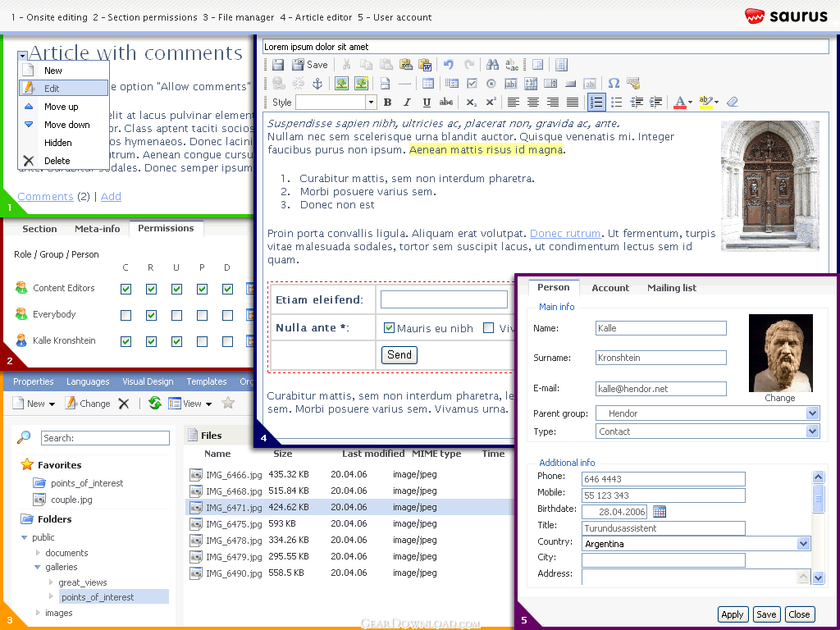Click the save disk icon in article editor
The image size is (840, 630).
[x=277, y=65]
